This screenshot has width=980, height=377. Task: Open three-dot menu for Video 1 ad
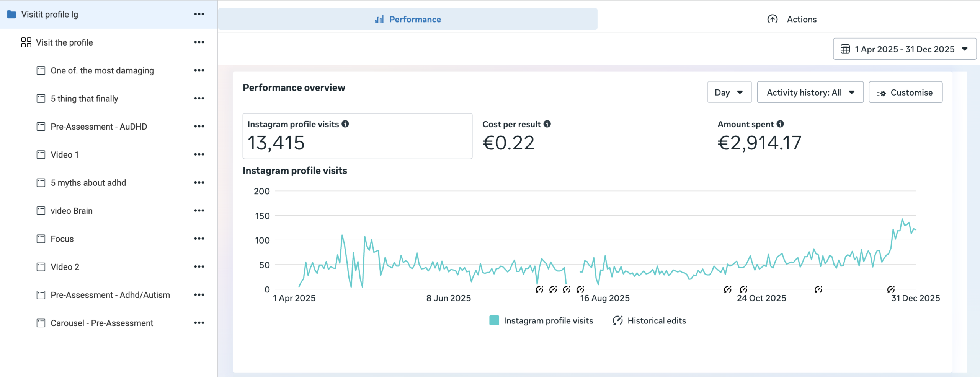pyautogui.click(x=199, y=154)
